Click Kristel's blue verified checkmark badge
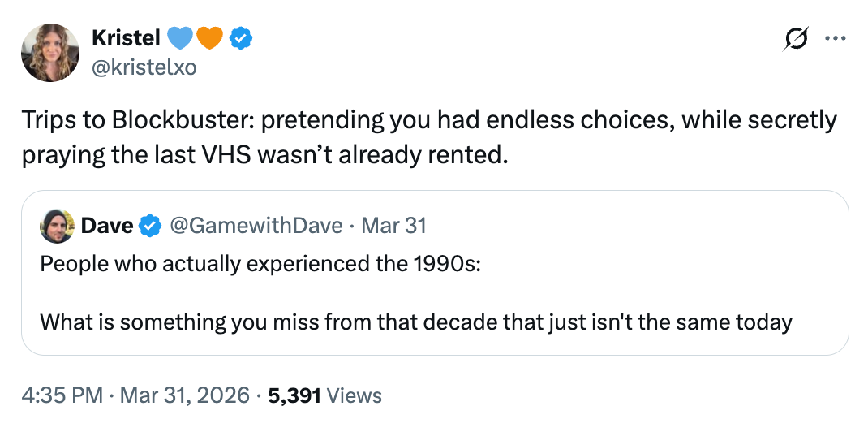Image resolution: width=868 pixels, height=432 pixels. pyautogui.click(x=238, y=37)
